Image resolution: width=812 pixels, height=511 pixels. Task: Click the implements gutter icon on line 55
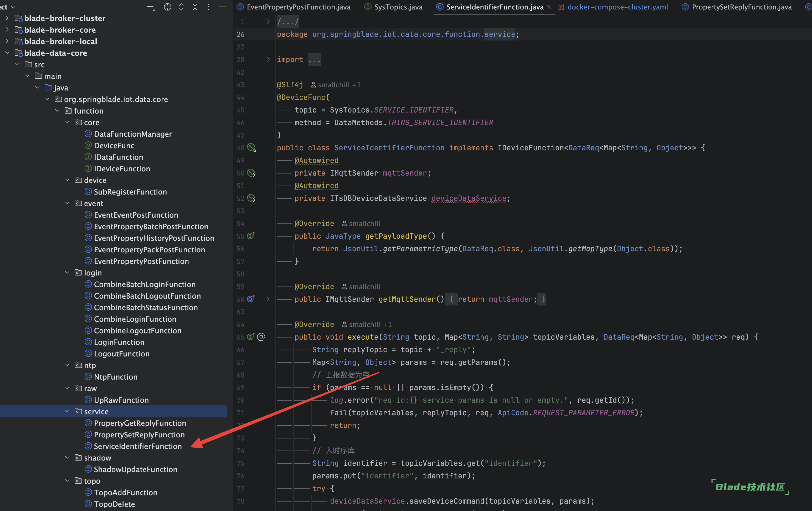(x=251, y=236)
